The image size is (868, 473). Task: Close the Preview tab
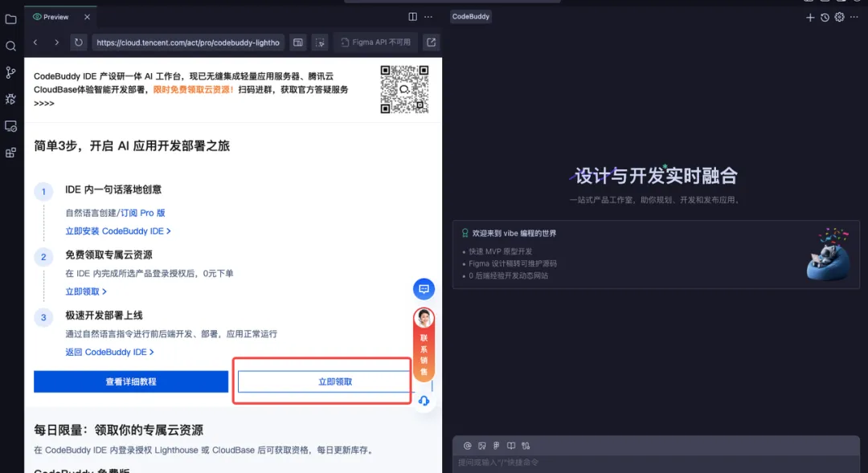pyautogui.click(x=87, y=17)
